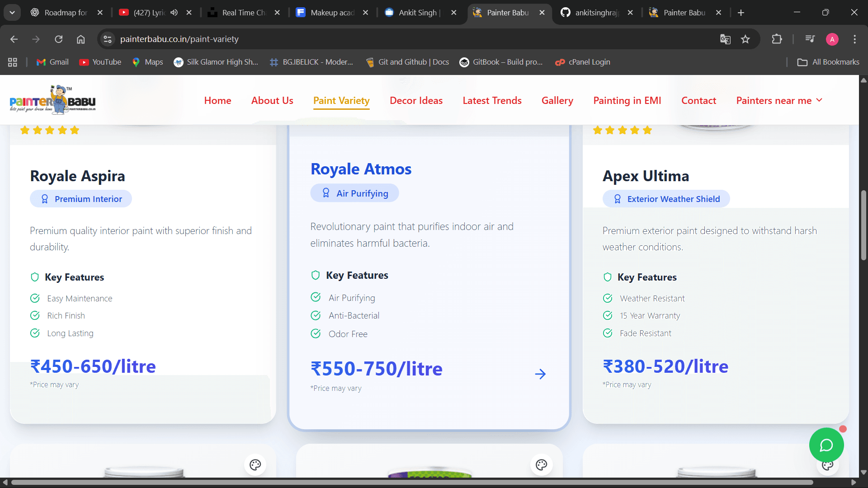Open the media control playlist icon

810,39
